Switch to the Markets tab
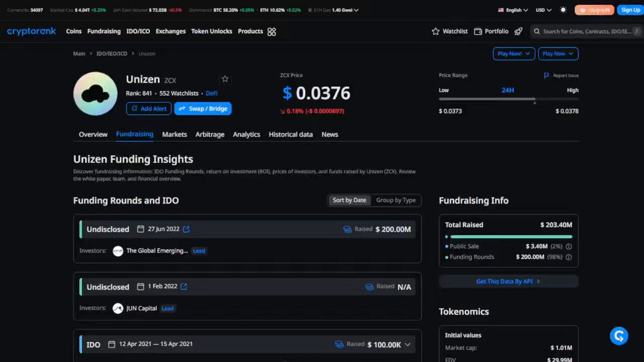The image size is (644, 362). (x=175, y=135)
